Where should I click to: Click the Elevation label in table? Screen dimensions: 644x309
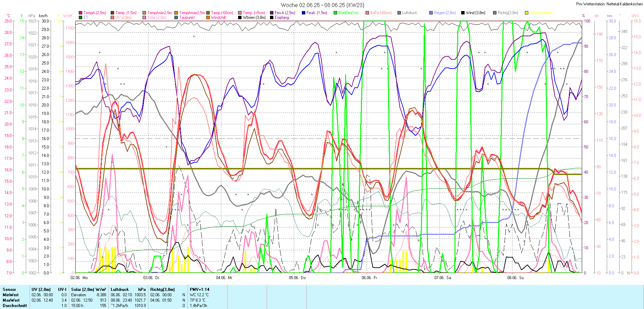point(78,295)
